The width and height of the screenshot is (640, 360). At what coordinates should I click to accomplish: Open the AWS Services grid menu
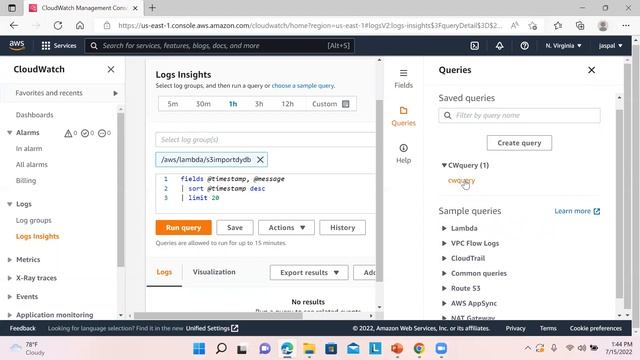coord(59,46)
